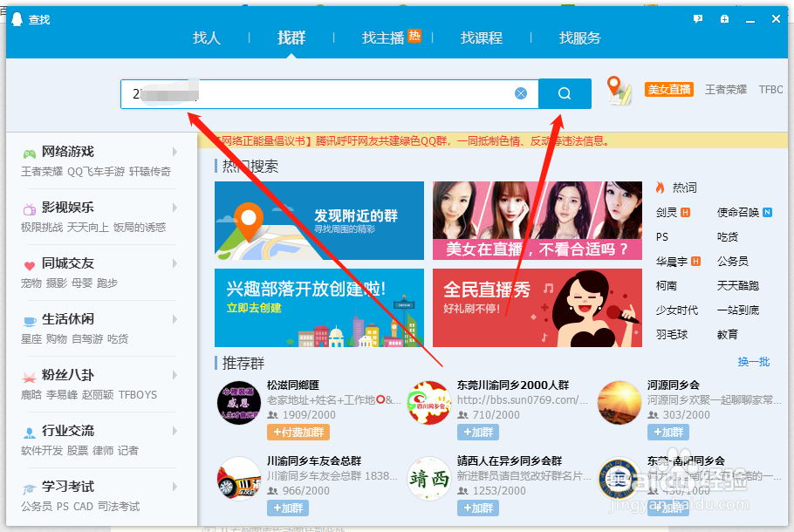This screenshot has height=532, width=794.
Task: Click the 生活休闲 coffee cup icon
Action: (x=30, y=320)
